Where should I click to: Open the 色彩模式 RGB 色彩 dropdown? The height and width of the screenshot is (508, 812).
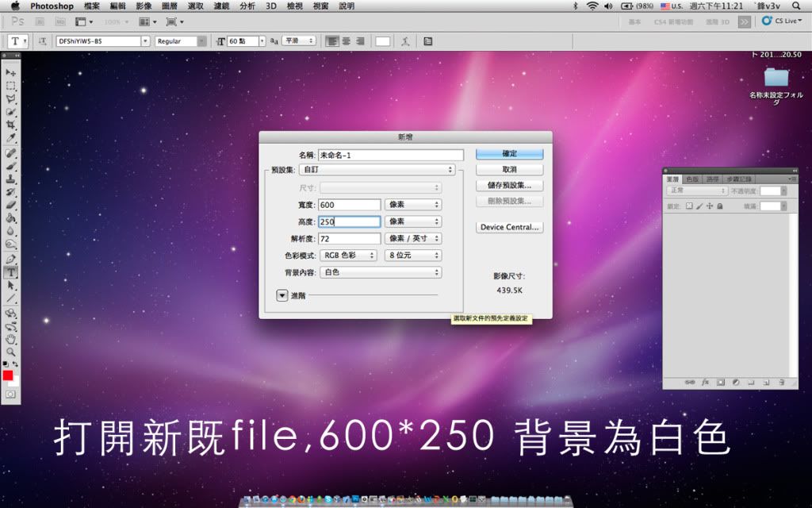[349, 256]
